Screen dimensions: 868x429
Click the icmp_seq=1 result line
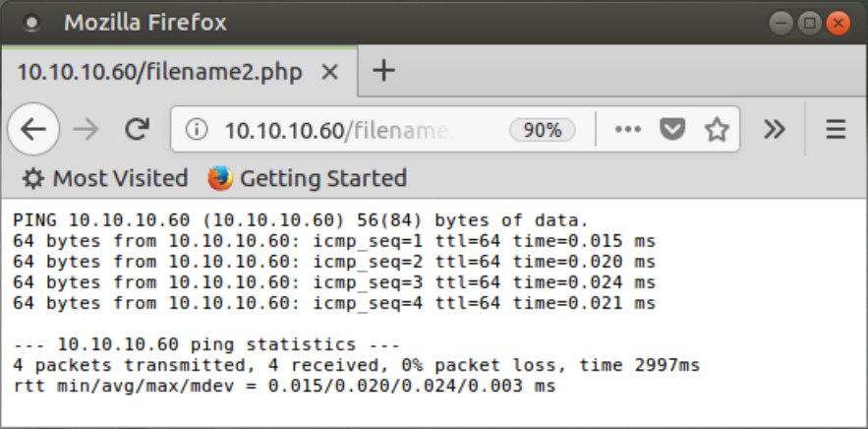tap(334, 241)
